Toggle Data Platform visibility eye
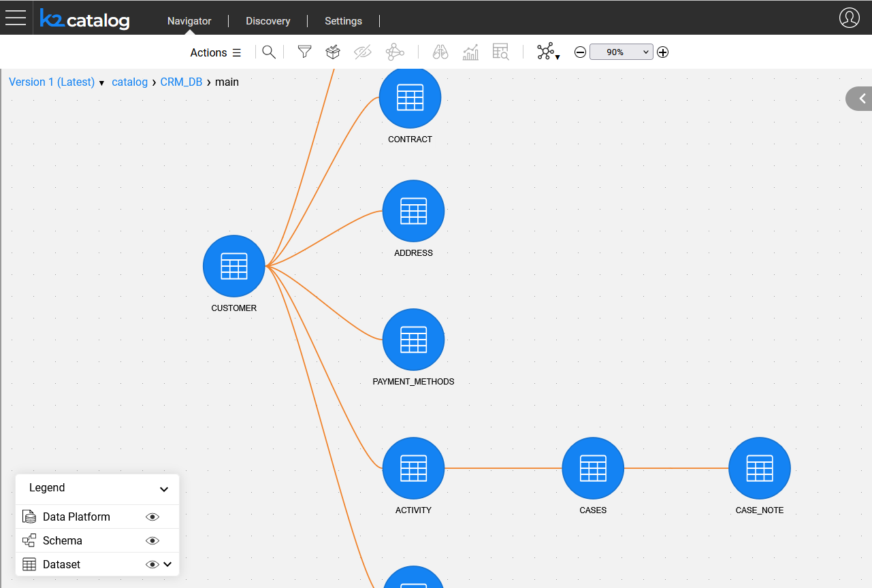 pos(152,517)
